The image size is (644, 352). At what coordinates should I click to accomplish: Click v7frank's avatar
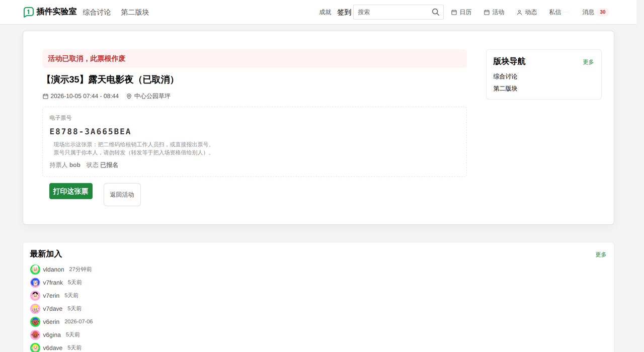tap(35, 283)
